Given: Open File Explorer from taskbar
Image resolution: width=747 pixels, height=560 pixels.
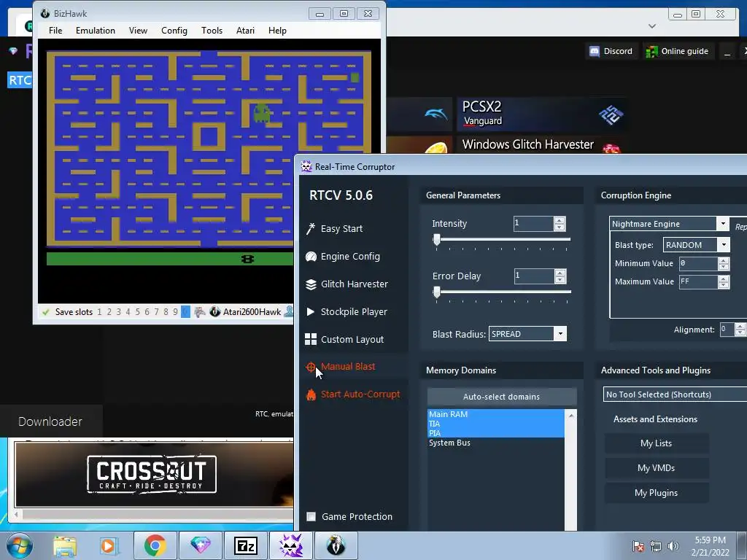Looking at the screenshot, I should [65, 545].
